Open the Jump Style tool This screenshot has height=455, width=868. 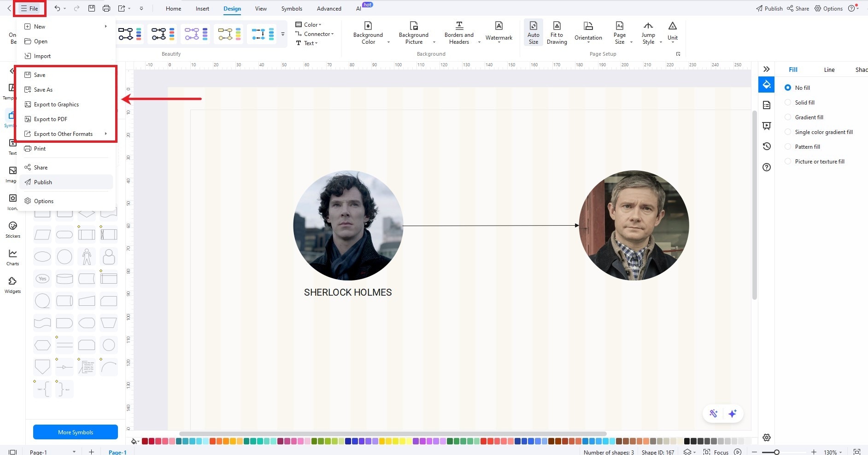[648, 33]
